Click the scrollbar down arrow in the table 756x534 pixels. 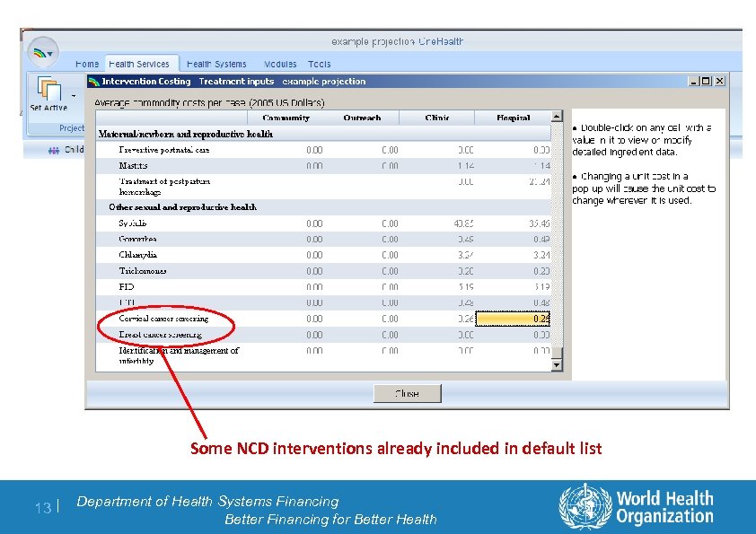[x=558, y=363]
